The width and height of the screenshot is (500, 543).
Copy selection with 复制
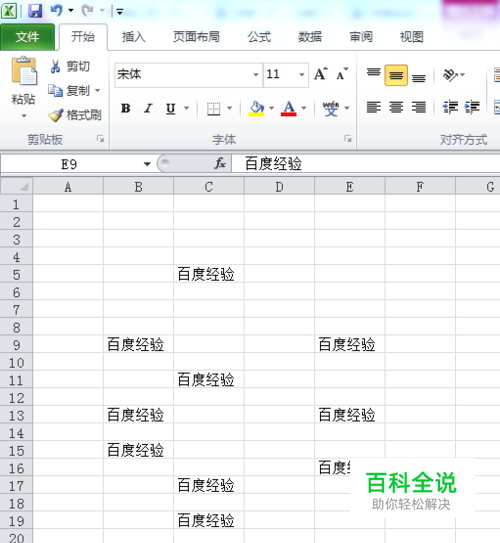[69, 91]
